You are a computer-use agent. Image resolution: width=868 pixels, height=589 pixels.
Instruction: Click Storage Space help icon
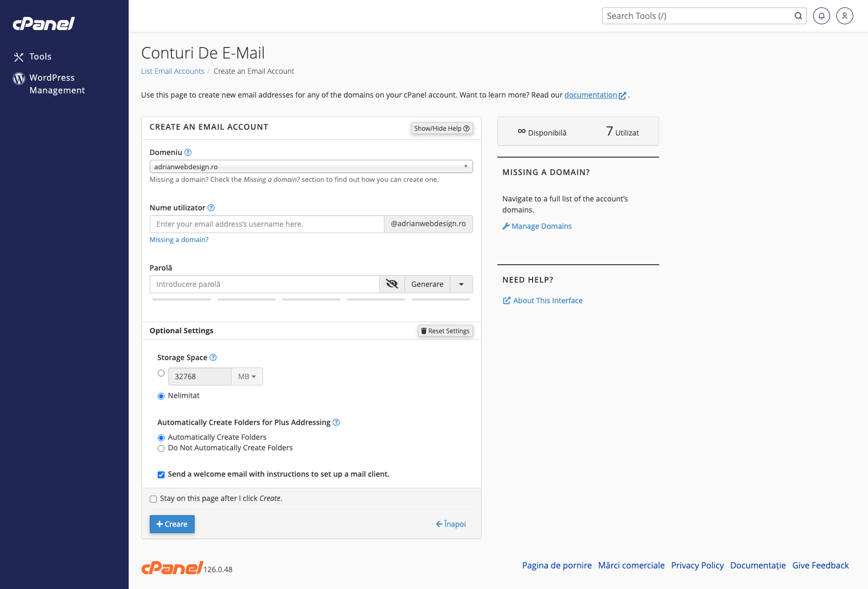coord(213,358)
